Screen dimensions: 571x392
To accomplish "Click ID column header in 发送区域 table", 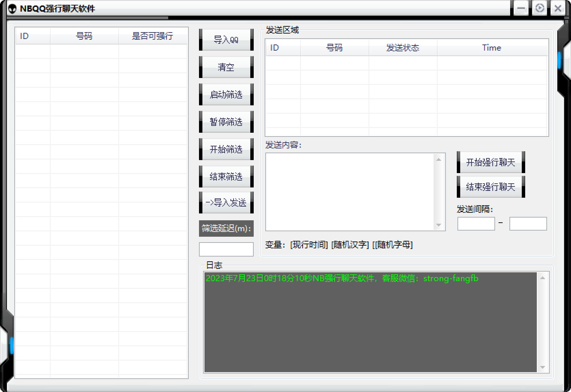I will [283, 48].
